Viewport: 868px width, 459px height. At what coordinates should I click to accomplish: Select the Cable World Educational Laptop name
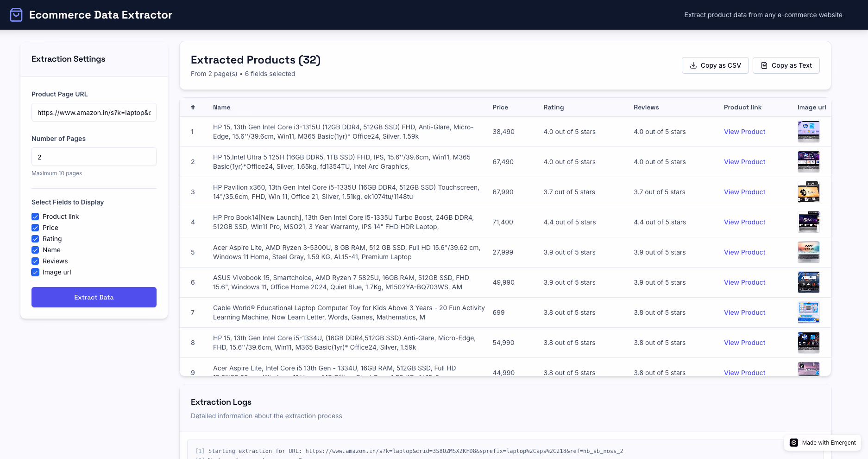[349, 312]
